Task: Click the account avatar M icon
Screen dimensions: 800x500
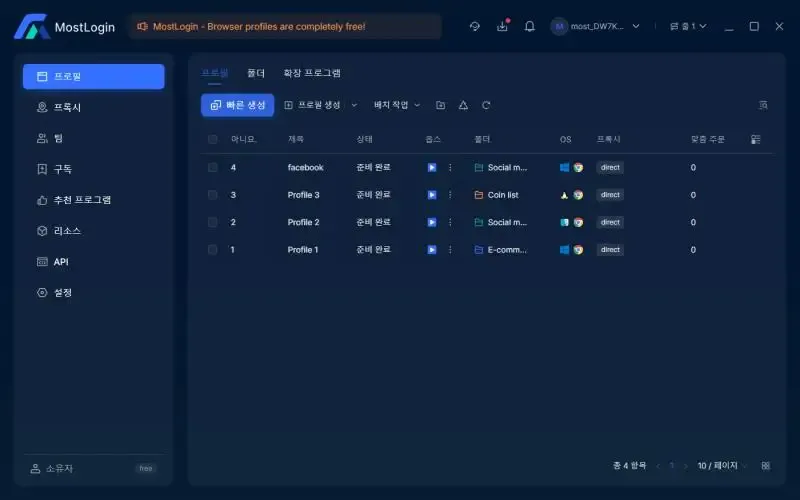Action: (x=559, y=26)
